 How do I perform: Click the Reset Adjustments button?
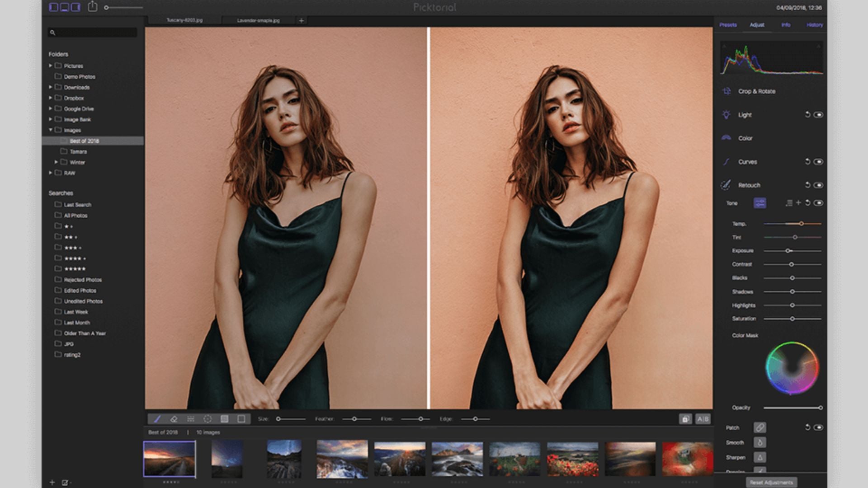click(771, 482)
